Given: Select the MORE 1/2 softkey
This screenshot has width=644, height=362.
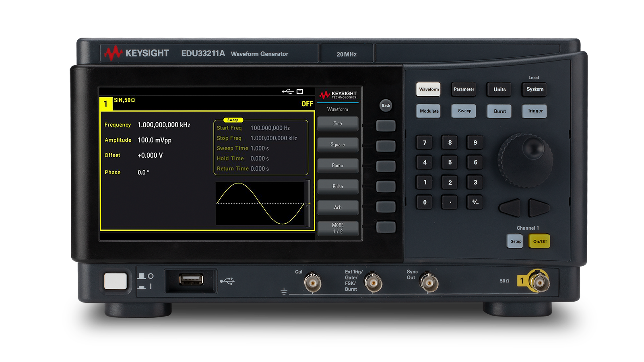Looking at the screenshot, I should coord(338,228).
